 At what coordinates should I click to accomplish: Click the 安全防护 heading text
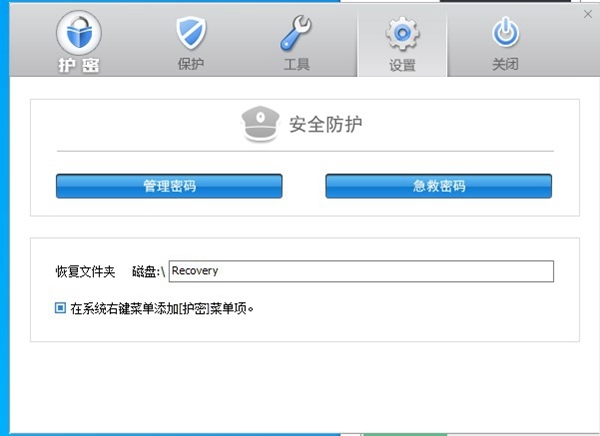(326, 124)
